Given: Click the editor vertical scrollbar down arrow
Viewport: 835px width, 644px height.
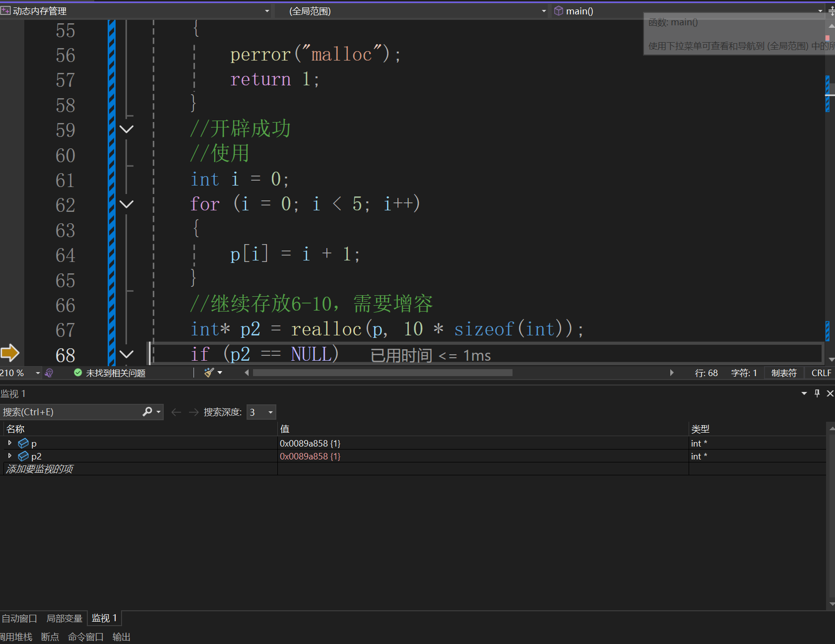Looking at the screenshot, I should pos(831,359).
